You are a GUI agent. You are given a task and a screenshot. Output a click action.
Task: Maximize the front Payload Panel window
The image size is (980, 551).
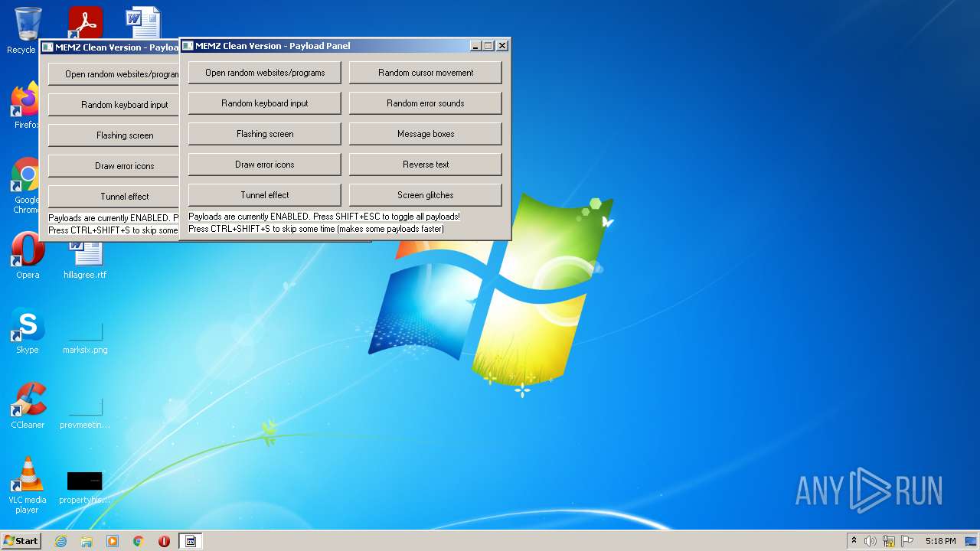488,46
